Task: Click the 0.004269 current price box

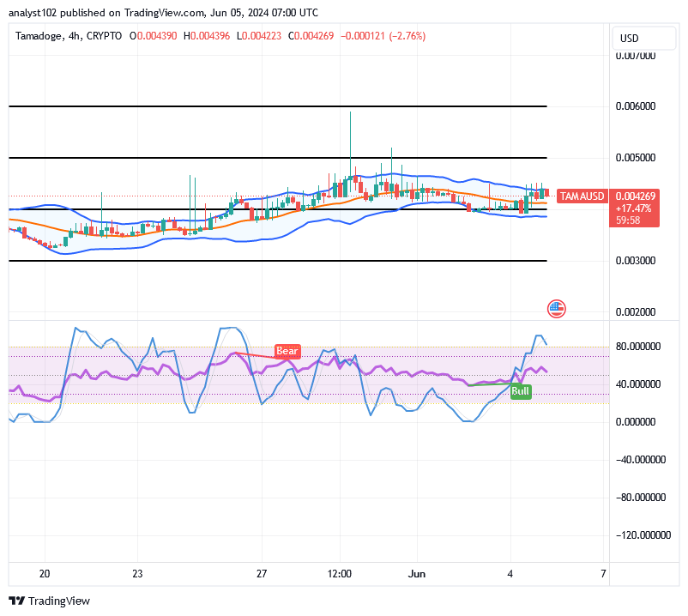Action: pos(636,196)
